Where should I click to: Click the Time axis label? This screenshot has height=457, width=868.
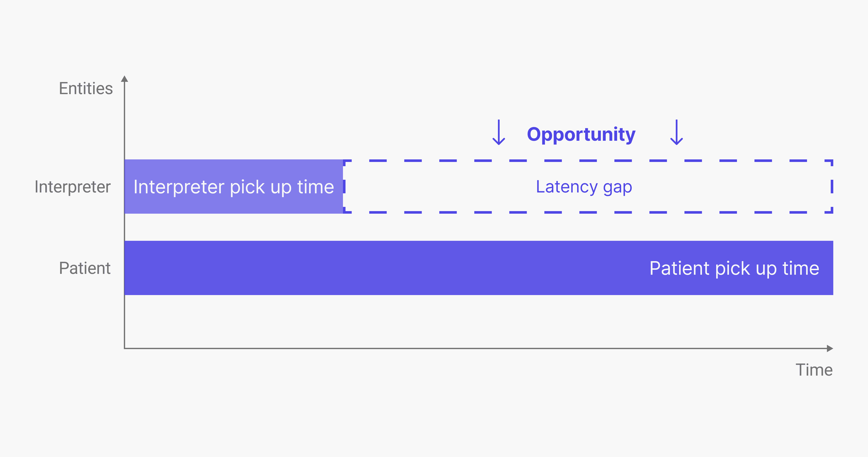[x=814, y=370]
